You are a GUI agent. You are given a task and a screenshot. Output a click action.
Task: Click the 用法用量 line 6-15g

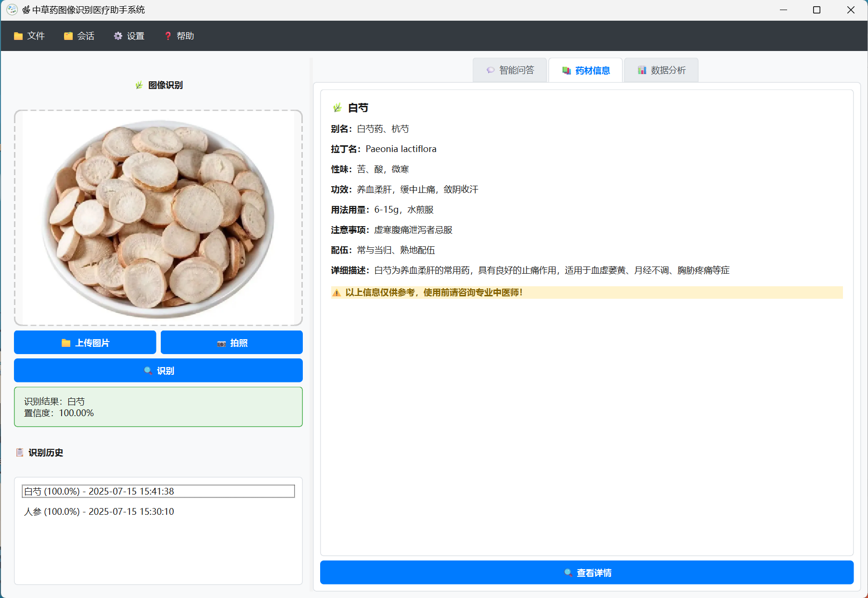coord(382,210)
